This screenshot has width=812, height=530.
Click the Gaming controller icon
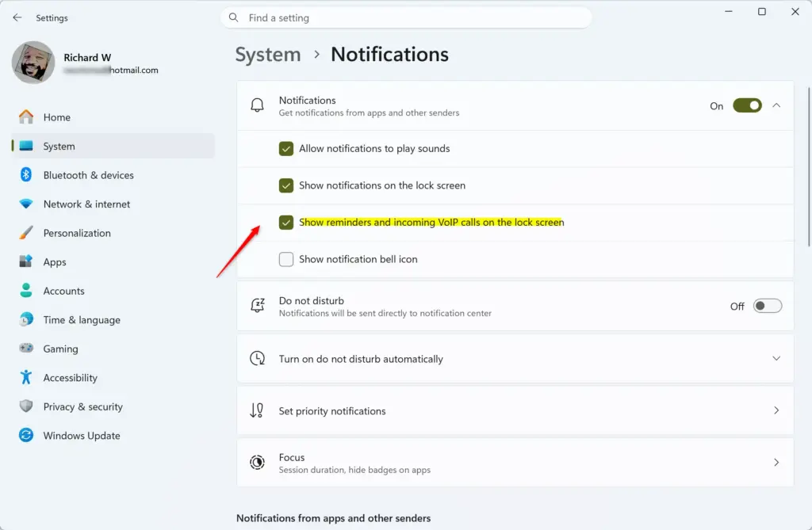26,349
